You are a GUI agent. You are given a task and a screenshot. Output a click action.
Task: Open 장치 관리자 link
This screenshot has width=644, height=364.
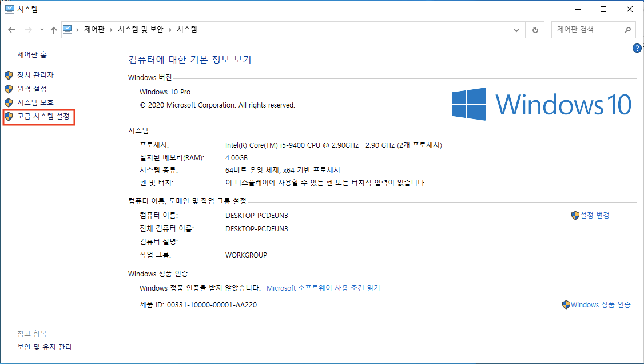point(35,75)
